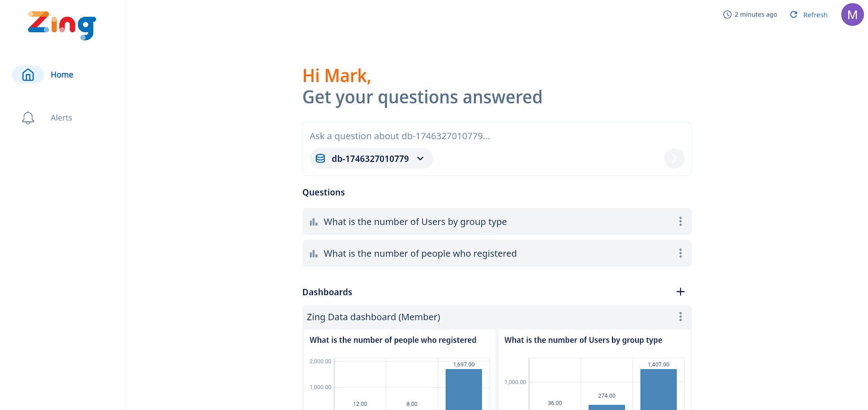Image resolution: width=868 pixels, height=410 pixels.
Task: Click the Refresh circular arrow icon
Action: [794, 15]
